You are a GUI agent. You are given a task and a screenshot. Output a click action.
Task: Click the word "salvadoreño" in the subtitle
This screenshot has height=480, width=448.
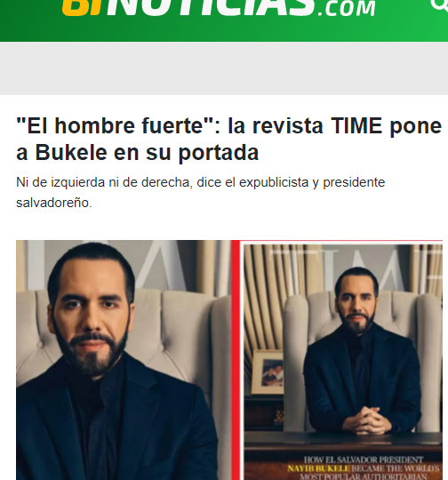pyautogui.click(x=52, y=203)
